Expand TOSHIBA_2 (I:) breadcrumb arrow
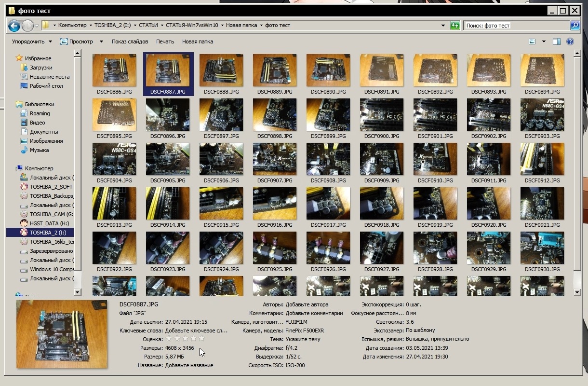Viewport: 588px width, 386px height. [x=135, y=25]
